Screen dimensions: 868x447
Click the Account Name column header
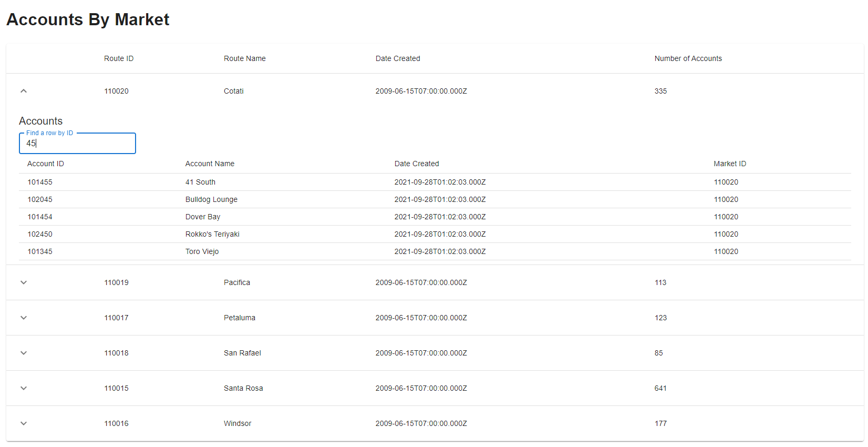click(210, 164)
